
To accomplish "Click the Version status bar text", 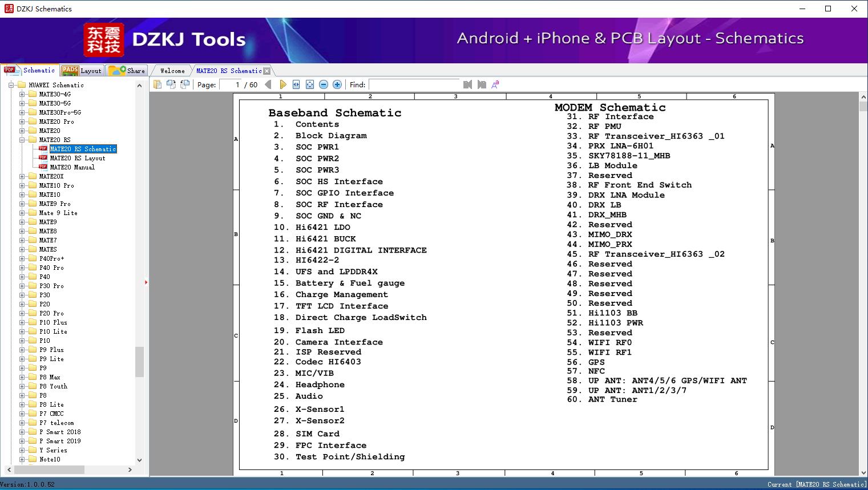I will click(27, 484).
